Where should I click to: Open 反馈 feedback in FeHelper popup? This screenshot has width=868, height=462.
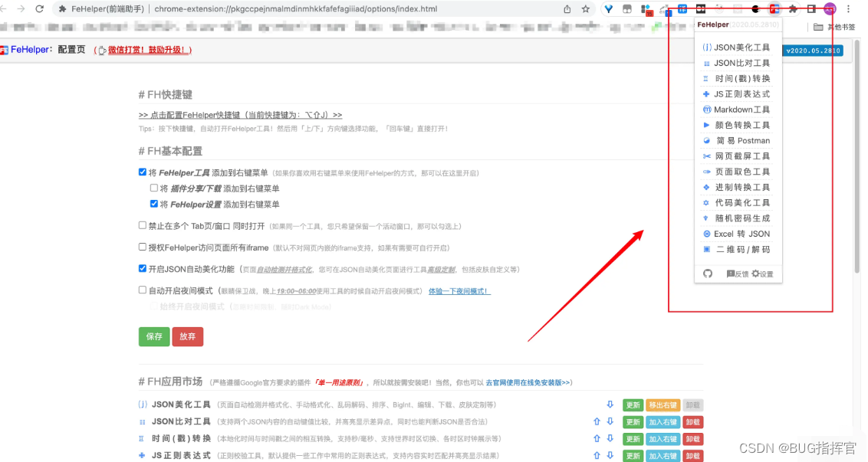[x=738, y=274]
